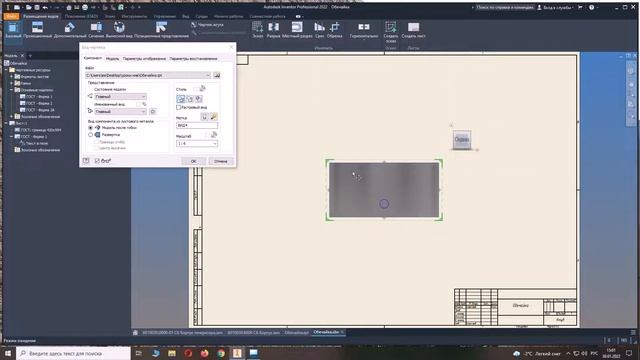This screenshot has width=640, height=360.
Task: Select the Выносной вид detail tool
Action: [x=119, y=30]
